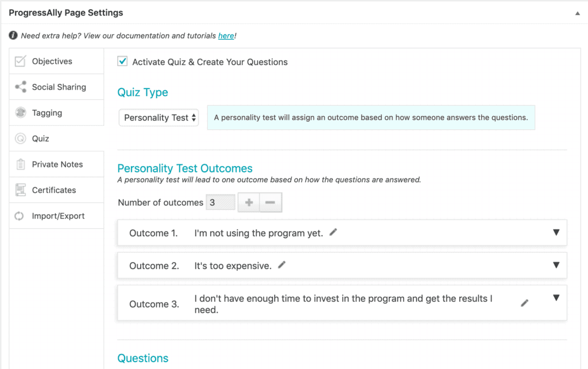Increase number of outcomes with plus button
This screenshot has width=588, height=369.
point(248,202)
